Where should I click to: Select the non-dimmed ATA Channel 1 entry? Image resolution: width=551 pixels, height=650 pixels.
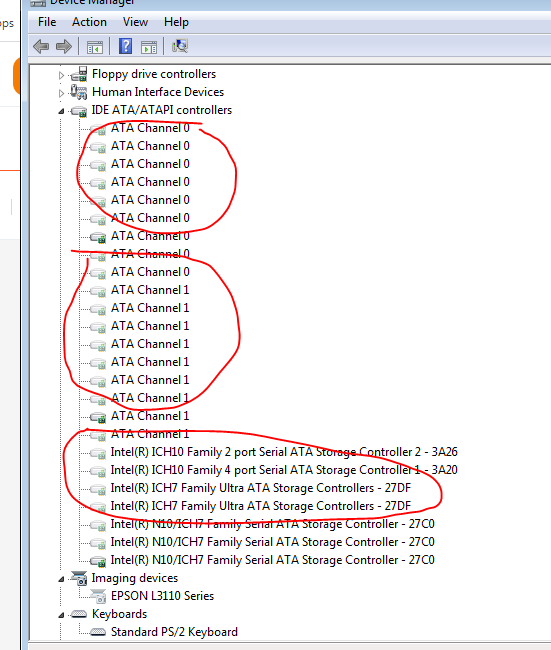(150, 416)
